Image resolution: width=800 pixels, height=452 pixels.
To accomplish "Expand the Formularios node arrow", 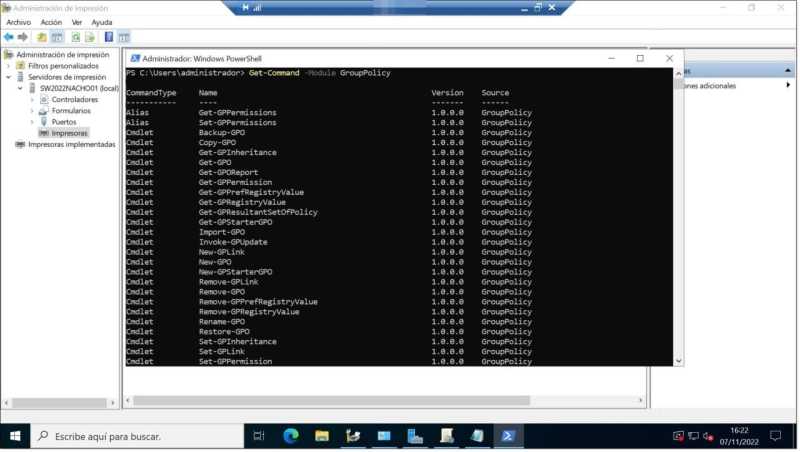I will coord(32,111).
